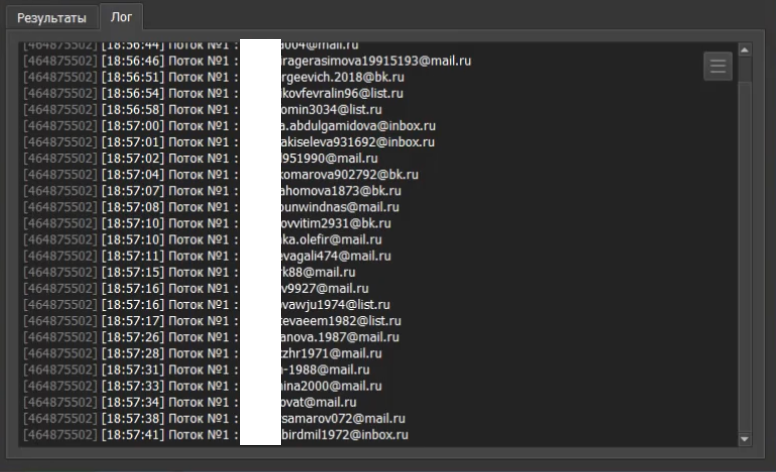Image resolution: width=776 pixels, height=472 pixels.
Task: Select the Лог tab
Action: coord(121,17)
